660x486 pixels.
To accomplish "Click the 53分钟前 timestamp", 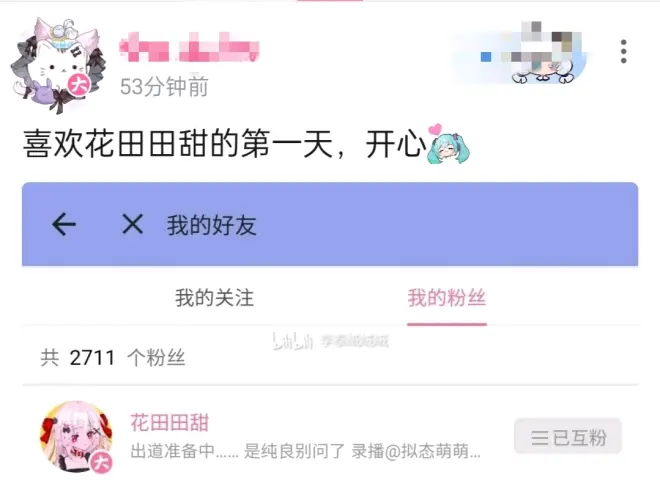I will point(164,87).
